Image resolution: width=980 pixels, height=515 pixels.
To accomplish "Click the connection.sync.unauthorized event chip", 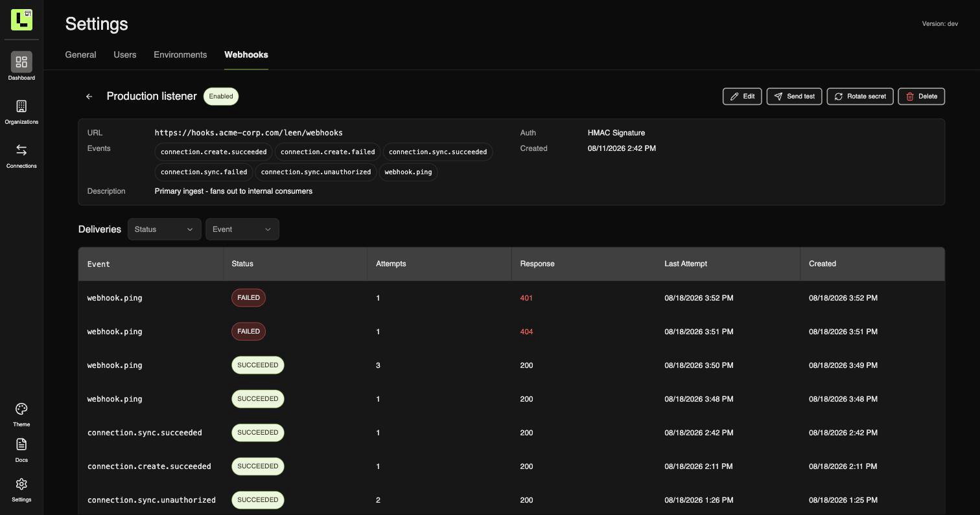I will [316, 172].
